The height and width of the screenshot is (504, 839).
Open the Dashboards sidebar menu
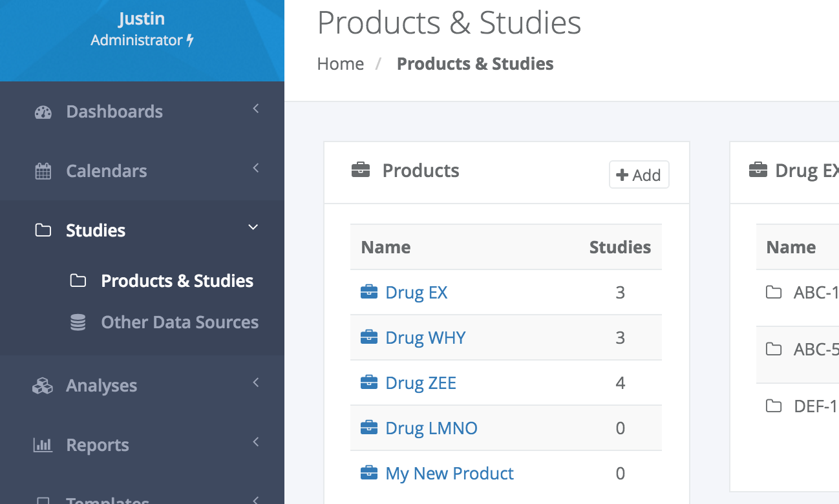point(142,111)
